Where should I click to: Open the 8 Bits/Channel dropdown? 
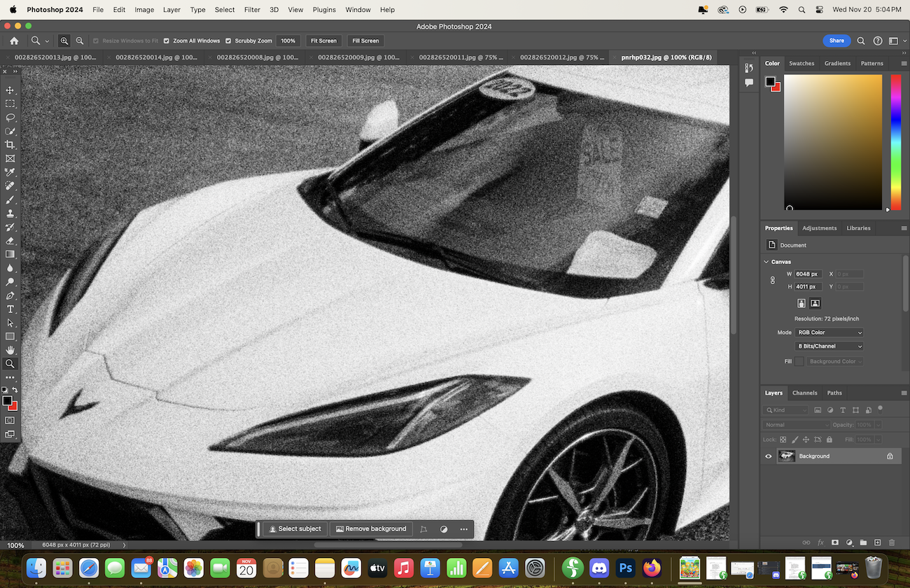pyautogui.click(x=829, y=346)
